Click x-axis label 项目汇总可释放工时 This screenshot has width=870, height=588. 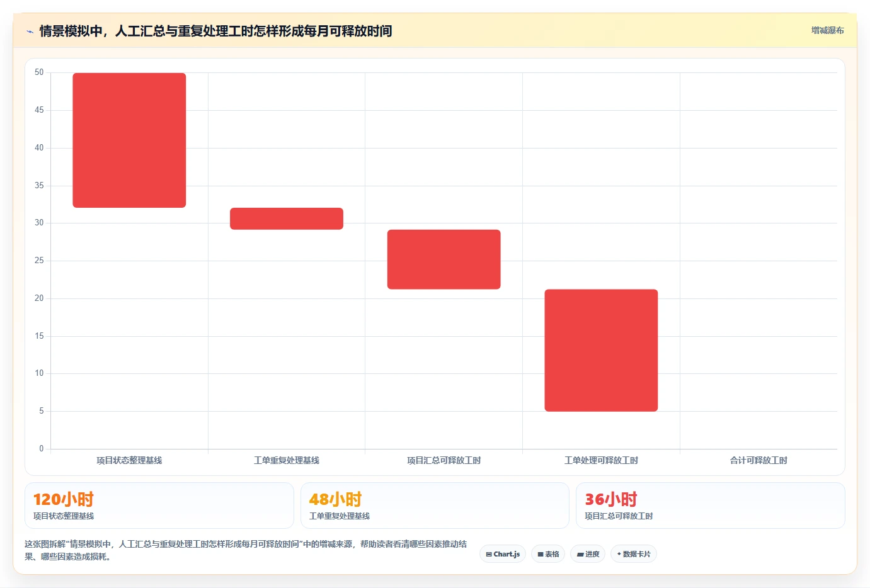pyautogui.click(x=444, y=460)
